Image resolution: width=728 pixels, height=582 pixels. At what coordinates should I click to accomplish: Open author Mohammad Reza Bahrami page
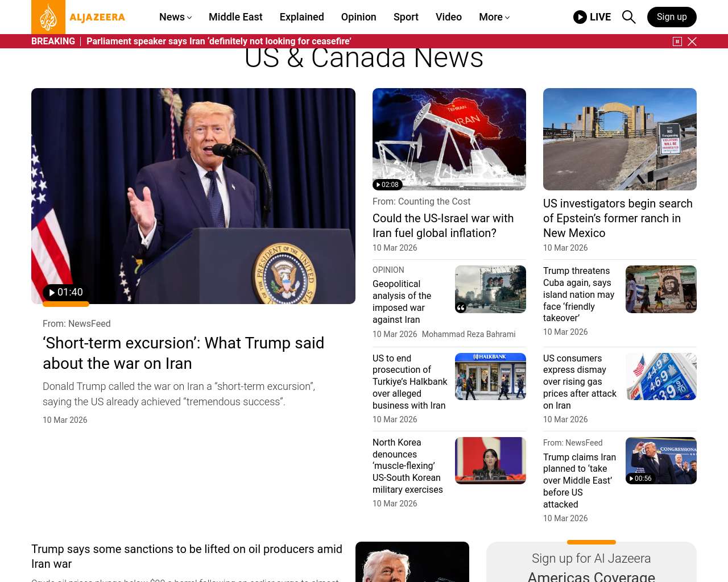click(469, 334)
